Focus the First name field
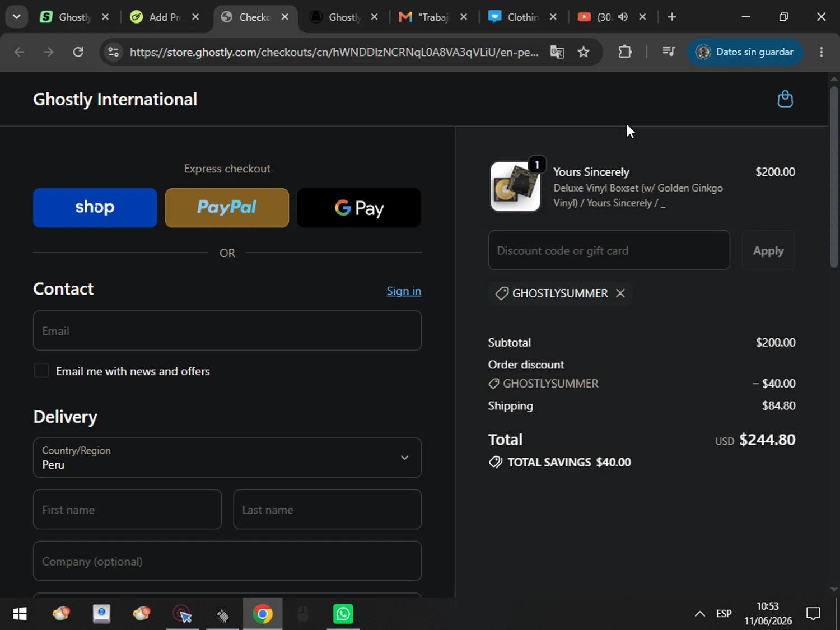This screenshot has width=840, height=630. (127, 509)
